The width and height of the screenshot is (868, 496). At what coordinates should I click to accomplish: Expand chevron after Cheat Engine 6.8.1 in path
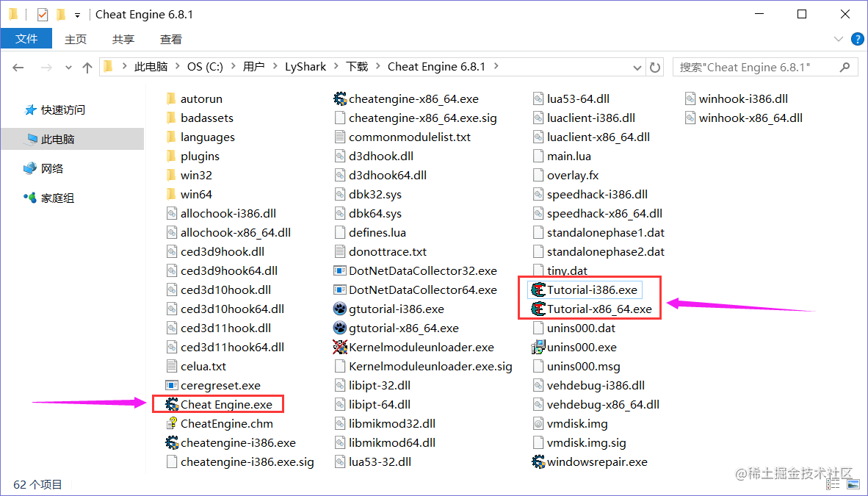496,67
